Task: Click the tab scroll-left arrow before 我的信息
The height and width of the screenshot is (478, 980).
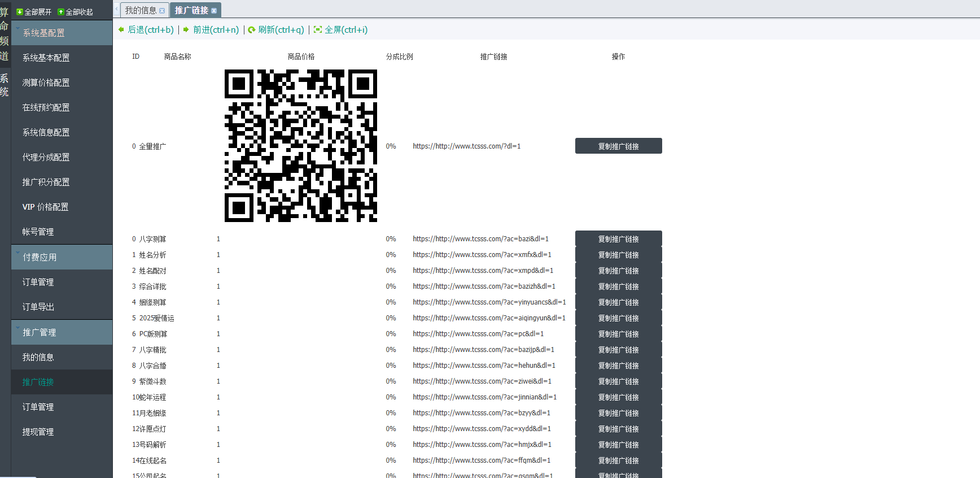Action: coord(116,10)
